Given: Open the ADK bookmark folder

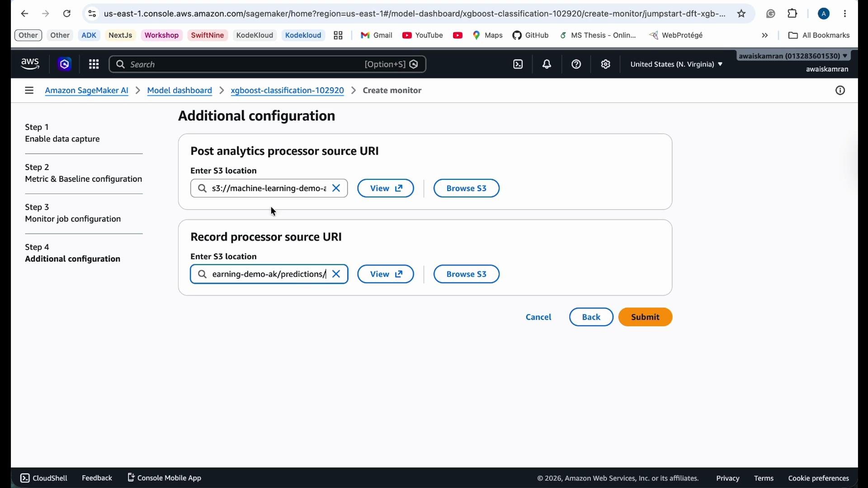Looking at the screenshot, I should [89, 36].
